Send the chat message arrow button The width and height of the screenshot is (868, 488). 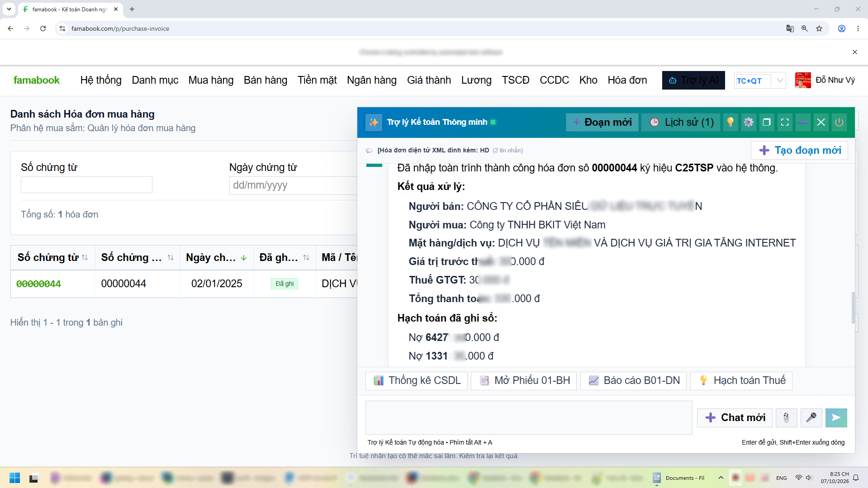(x=836, y=417)
